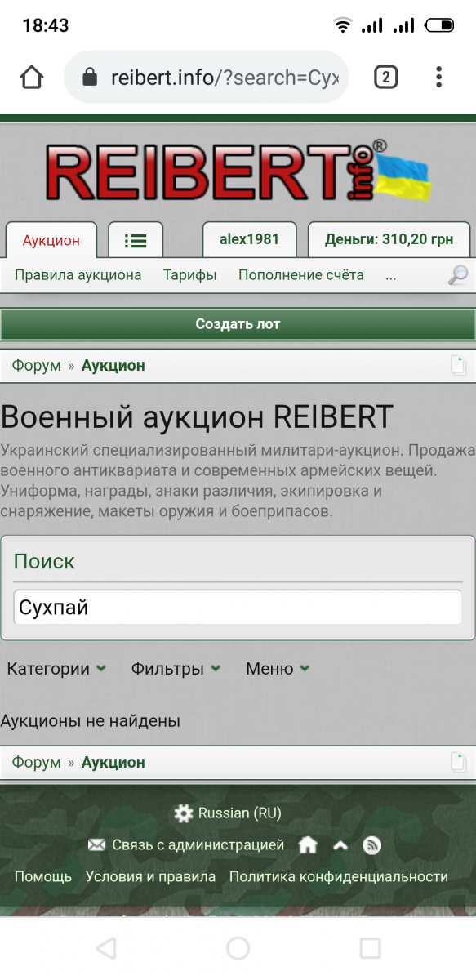Click the page icon beside bottom breadcrumb
The width and height of the screenshot is (476, 980).
tap(460, 763)
